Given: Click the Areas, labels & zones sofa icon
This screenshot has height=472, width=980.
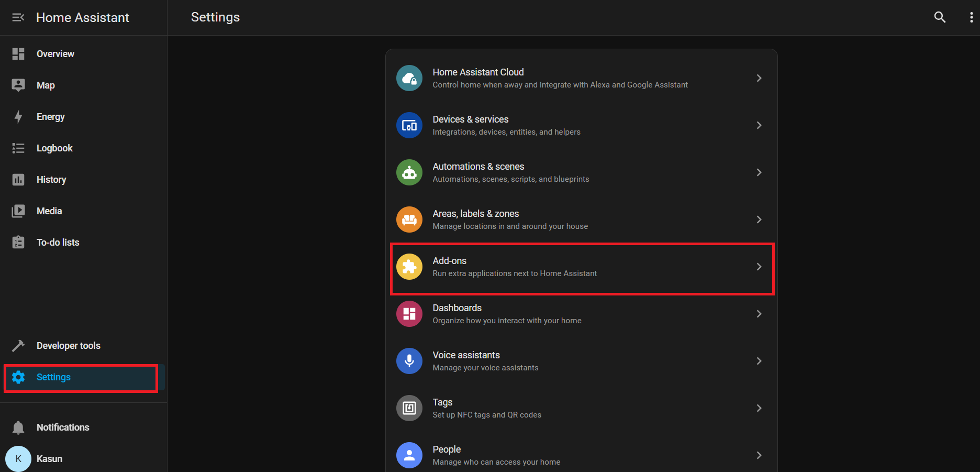Looking at the screenshot, I should 409,219.
